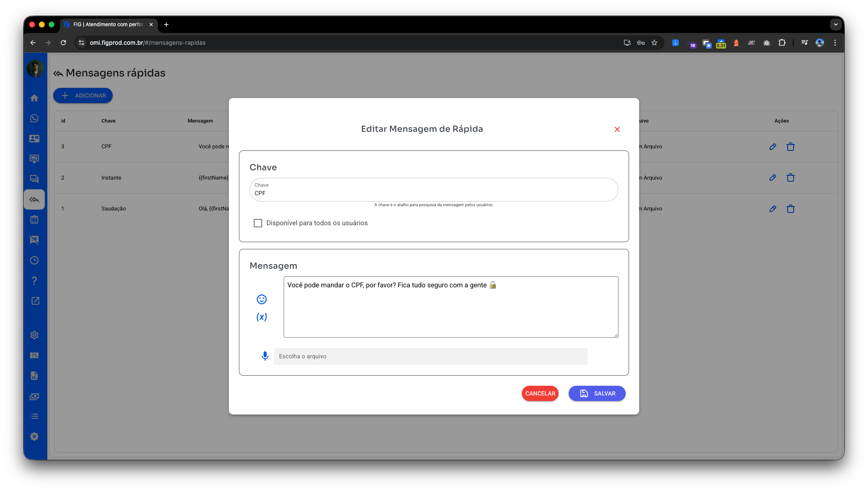868x491 pixels.
Task: Edit the Instante row pencil icon
Action: pyautogui.click(x=773, y=178)
